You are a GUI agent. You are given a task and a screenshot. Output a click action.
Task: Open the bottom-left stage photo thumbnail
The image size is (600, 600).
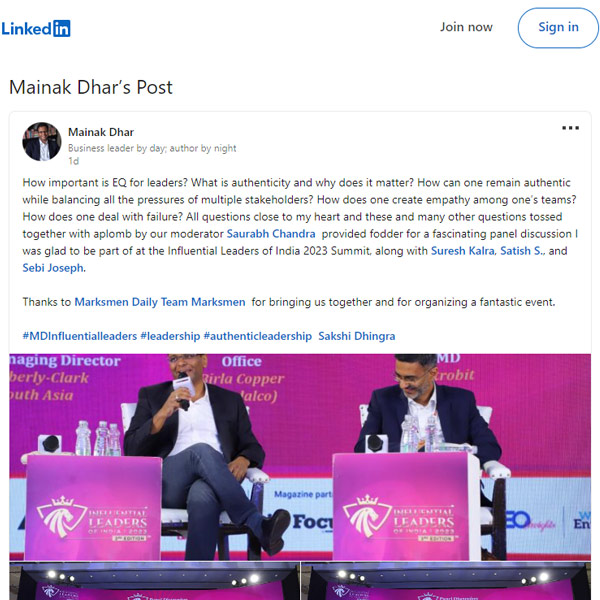(155, 581)
